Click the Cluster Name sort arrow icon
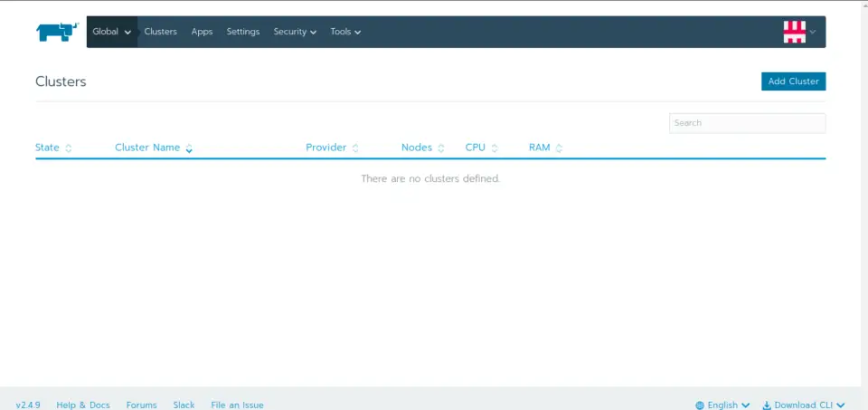 (x=189, y=148)
